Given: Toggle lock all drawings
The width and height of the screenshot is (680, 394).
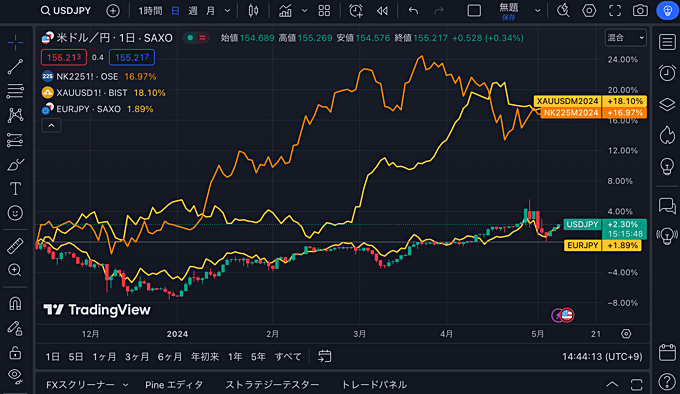Looking at the screenshot, I should coord(15,352).
